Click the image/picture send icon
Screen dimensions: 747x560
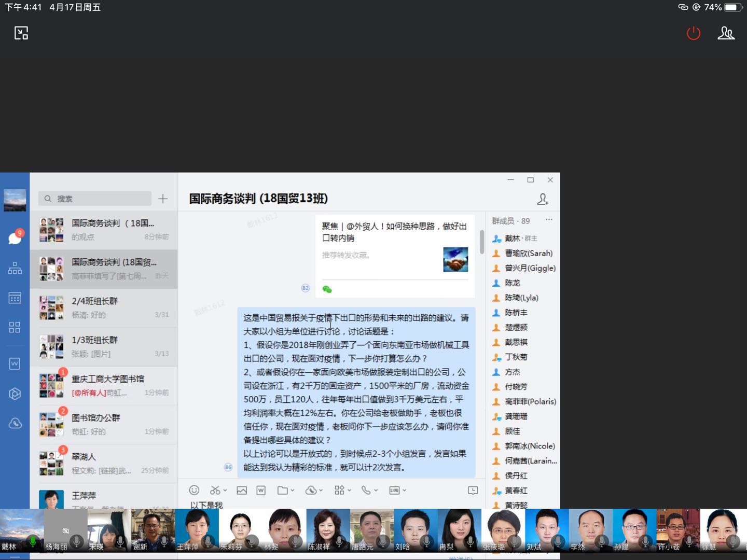242,490
